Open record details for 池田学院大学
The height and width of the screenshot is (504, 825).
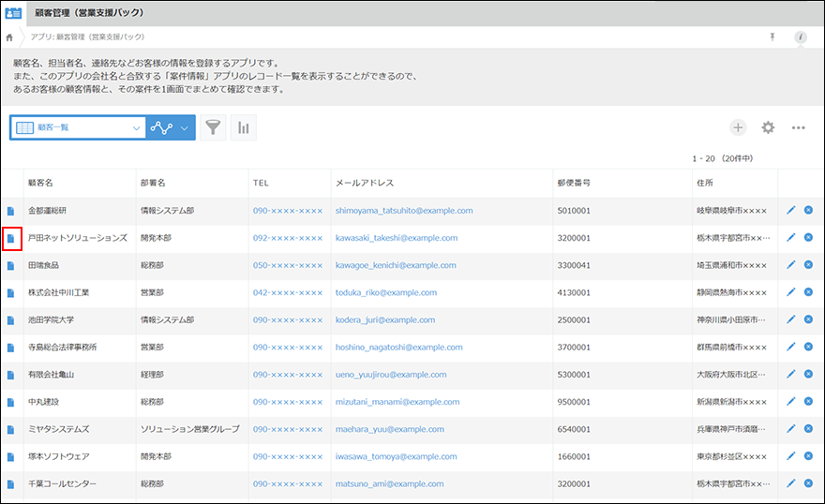coord(10,320)
